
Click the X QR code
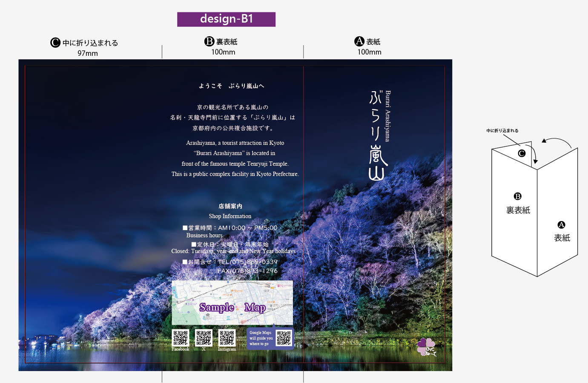(204, 338)
